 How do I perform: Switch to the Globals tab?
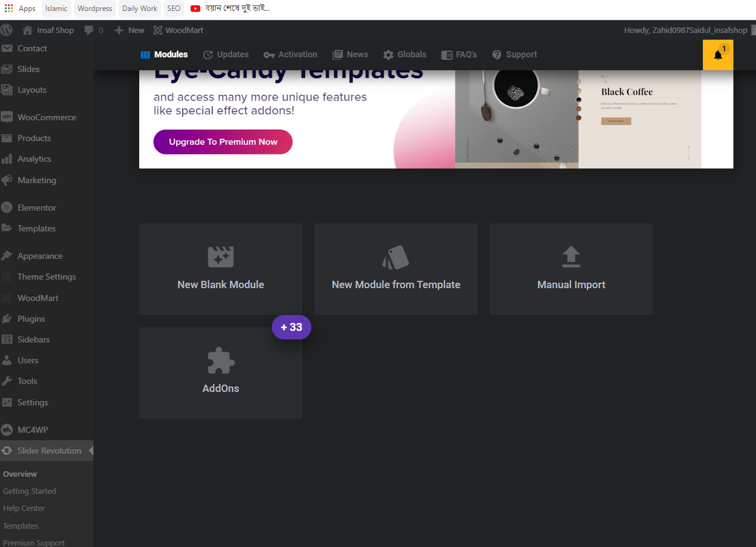[x=405, y=54]
